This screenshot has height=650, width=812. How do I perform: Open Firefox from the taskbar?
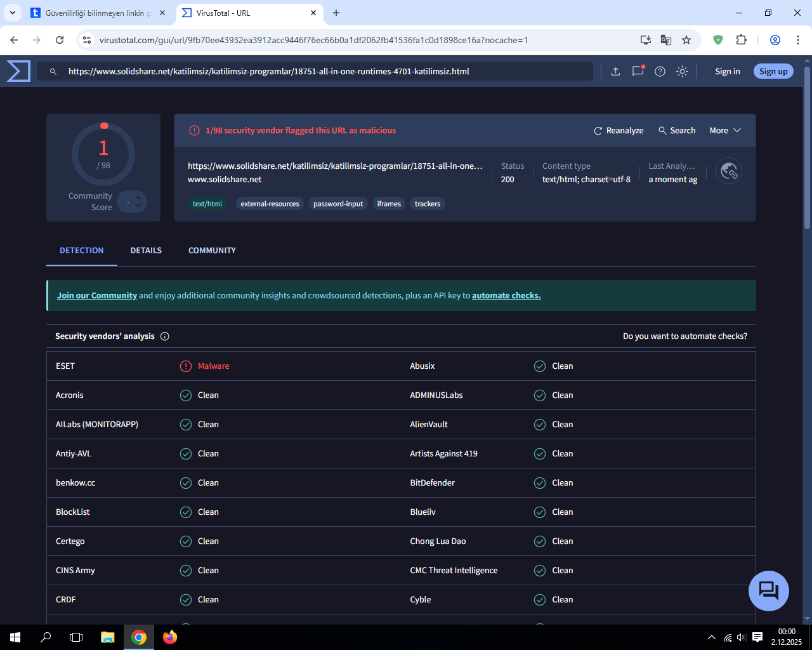click(x=169, y=637)
